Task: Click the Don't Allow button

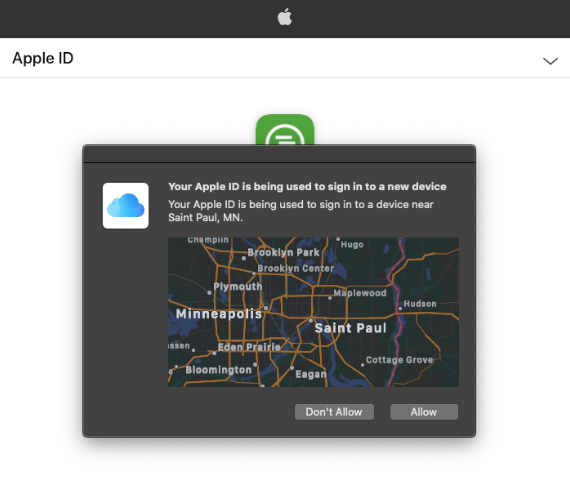Action: click(x=334, y=412)
